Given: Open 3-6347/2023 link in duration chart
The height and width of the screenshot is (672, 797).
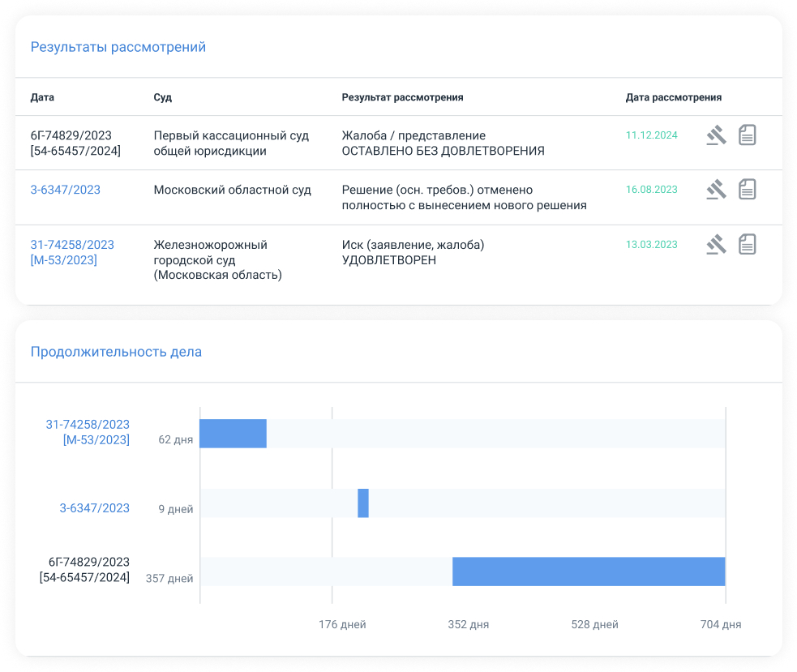Looking at the screenshot, I should click(x=94, y=508).
